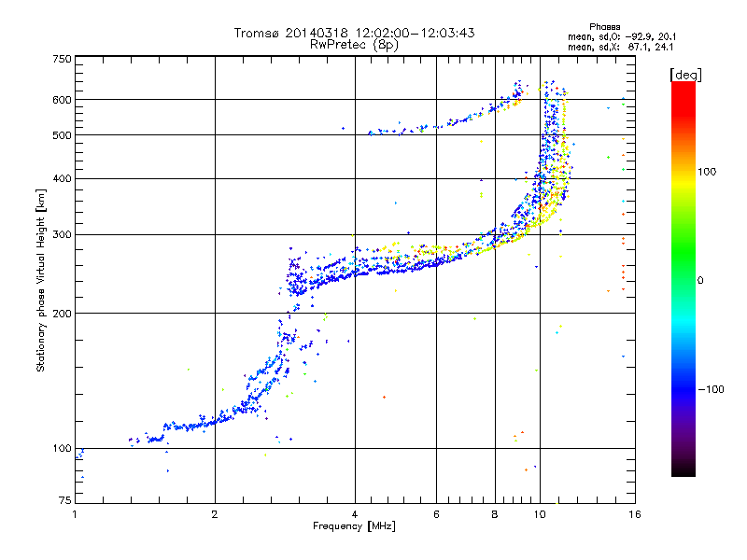Image resolution: width=747 pixels, height=560 pixels.
Task: Click the 'Phases' heading text
Action: coord(604,27)
